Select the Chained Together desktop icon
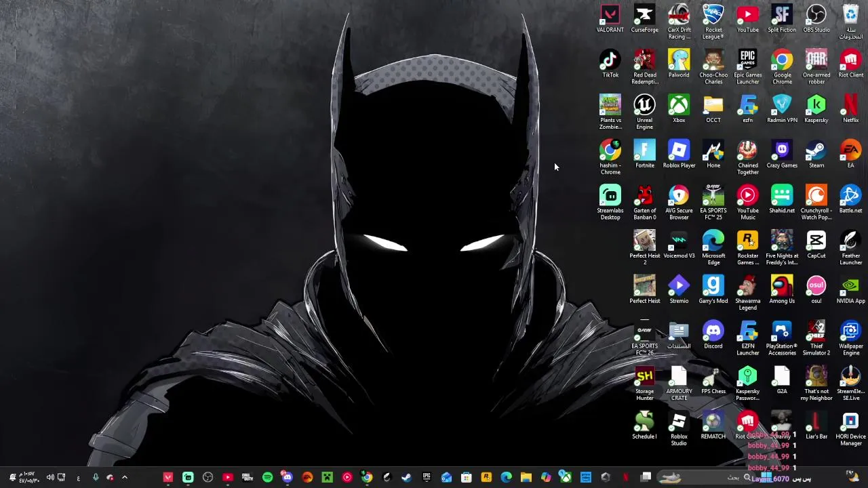This screenshot has width=868, height=488. [x=747, y=157]
